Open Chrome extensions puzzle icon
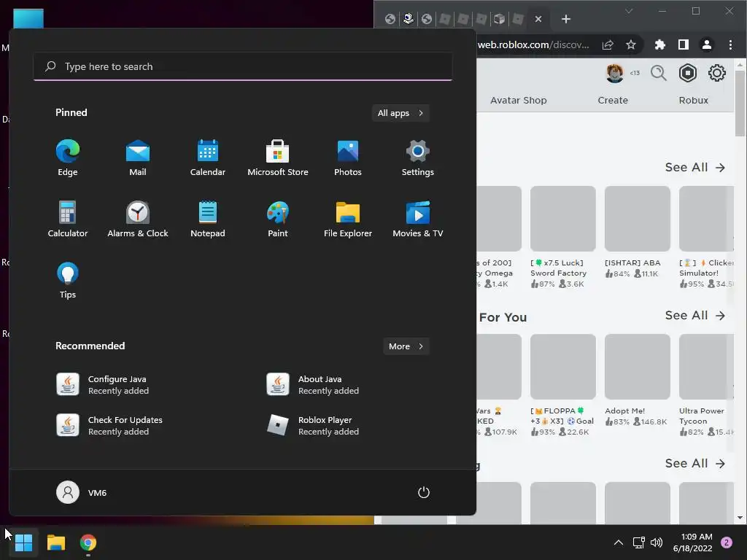Viewport: 747px width, 560px height. click(659, 44)
